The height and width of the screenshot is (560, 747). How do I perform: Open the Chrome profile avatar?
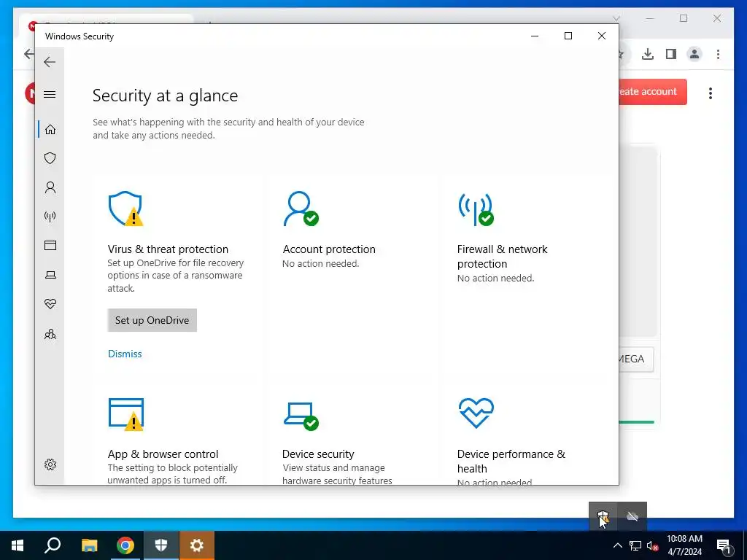tap(694, 54)
